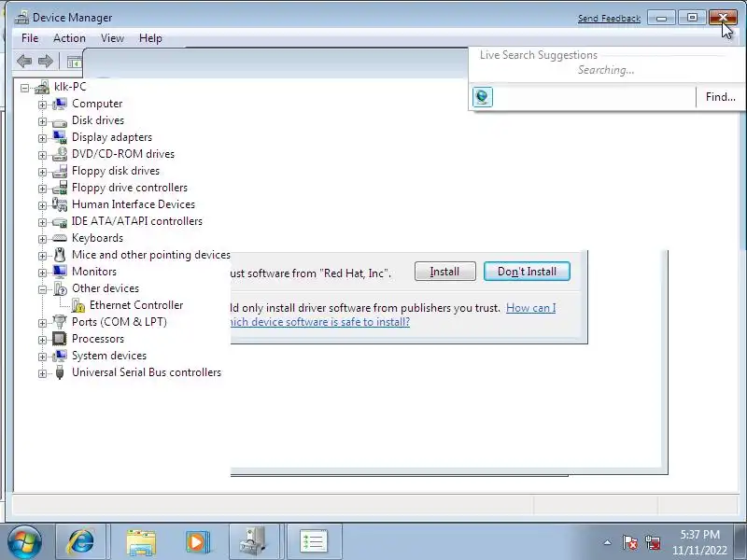This screenshot has width=747, height=560.
Task: Show hidden system tray icons arrow
Action: click(x=608, y=542)
